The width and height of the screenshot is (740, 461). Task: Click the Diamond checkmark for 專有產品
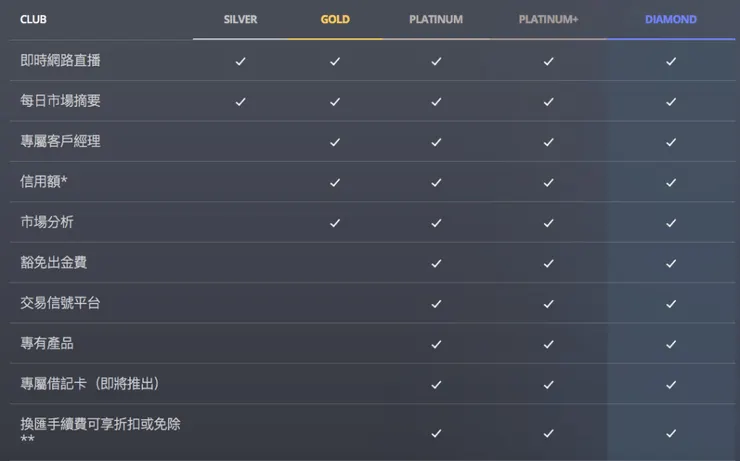coord(671,344)
